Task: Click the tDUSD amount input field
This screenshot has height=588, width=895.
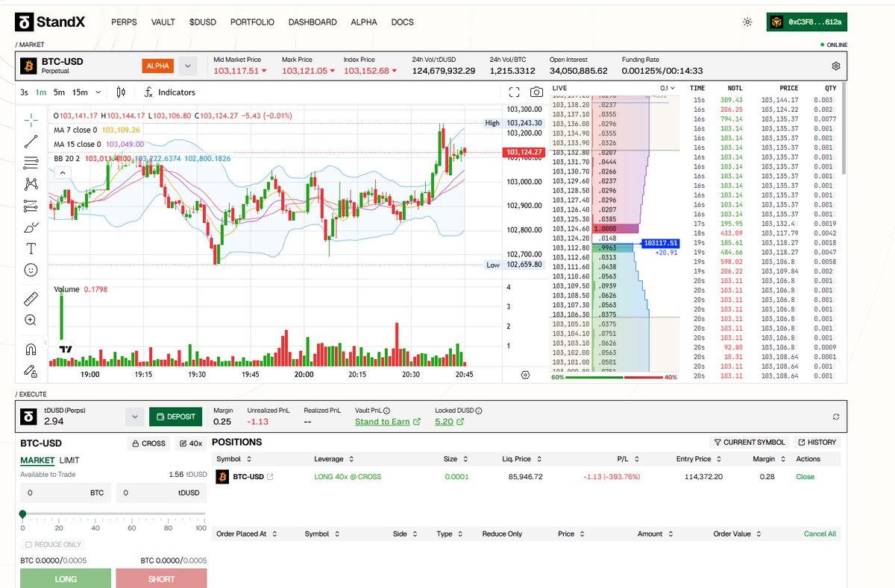Action: 161,493
